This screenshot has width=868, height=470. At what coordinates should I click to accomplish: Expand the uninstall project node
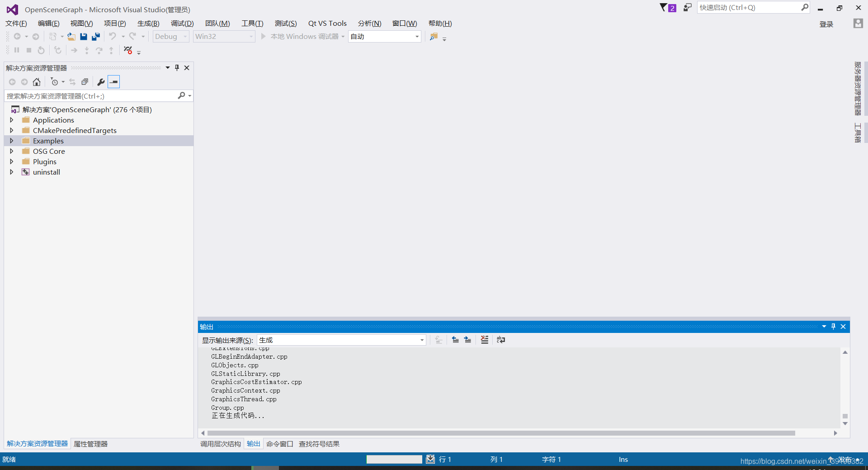pos(12,172)
